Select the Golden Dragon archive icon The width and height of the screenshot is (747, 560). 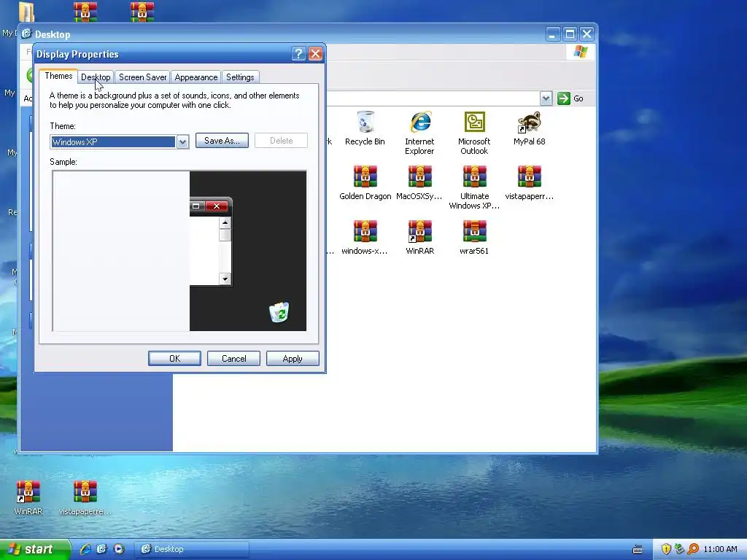click(x=365, y=176)
